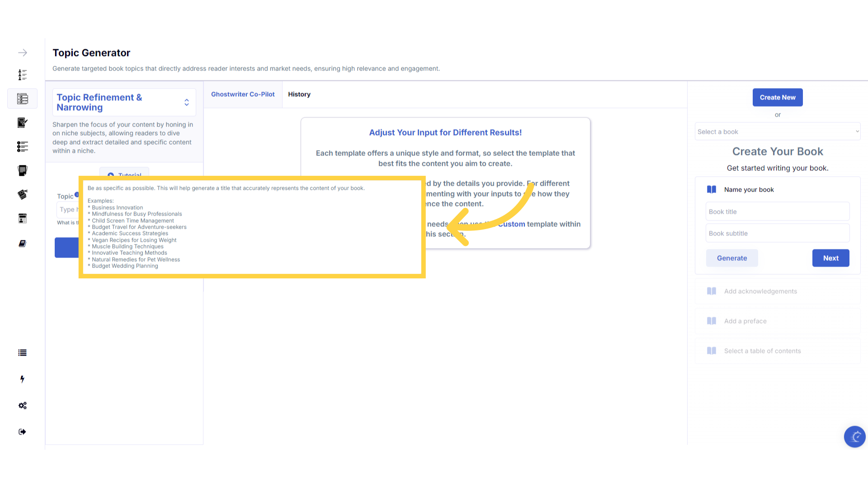Click the sidebar's book icon
Image resolution: width=868 pixels, height=488 pixels.
(22, 244)
